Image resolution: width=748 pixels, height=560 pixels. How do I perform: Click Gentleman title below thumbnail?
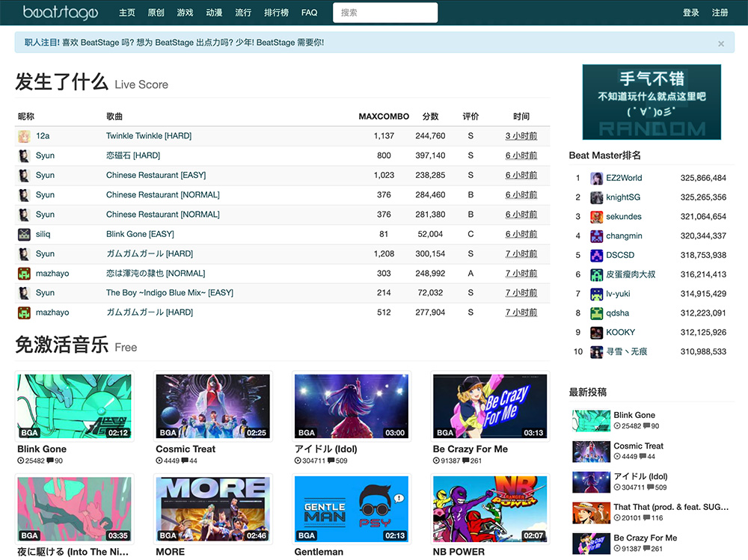click(x=319, y=552)
